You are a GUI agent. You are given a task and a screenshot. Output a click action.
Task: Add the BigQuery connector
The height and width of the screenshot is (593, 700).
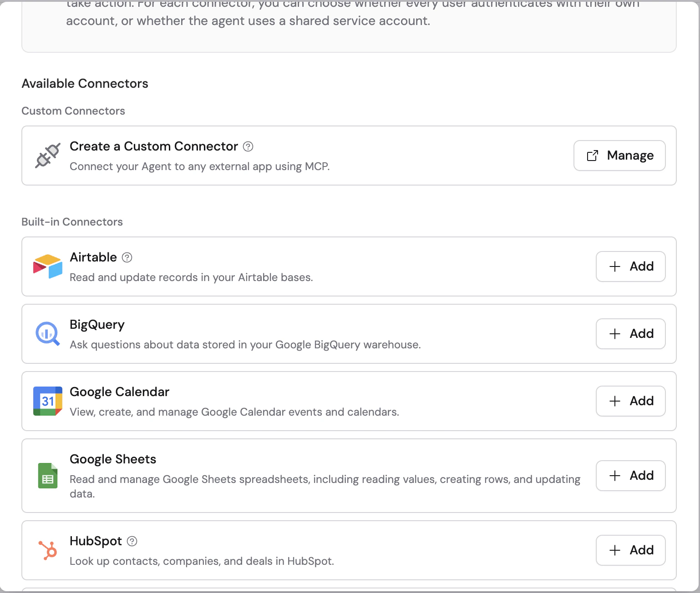[x=630, y=334]
